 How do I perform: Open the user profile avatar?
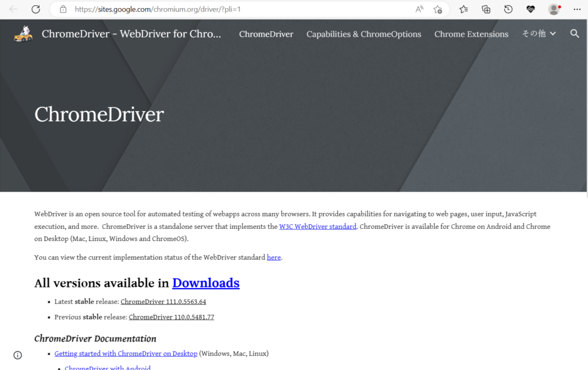coord(554,9)
